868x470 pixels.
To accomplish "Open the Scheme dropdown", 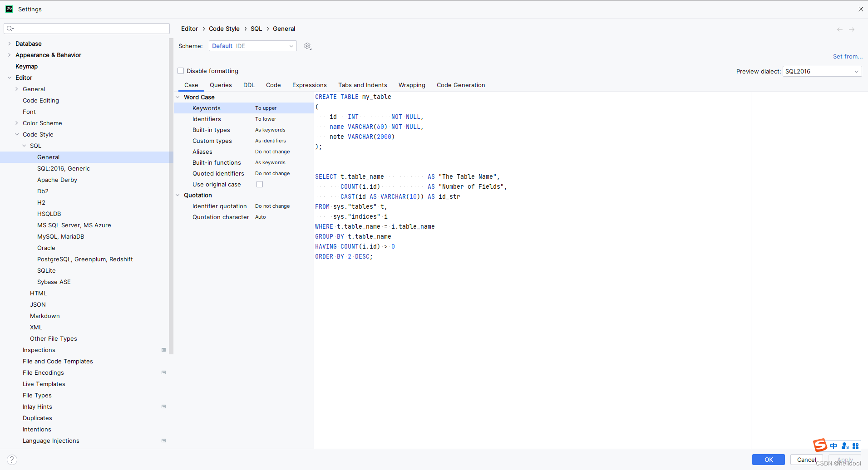I will click(x=253, y=46).
